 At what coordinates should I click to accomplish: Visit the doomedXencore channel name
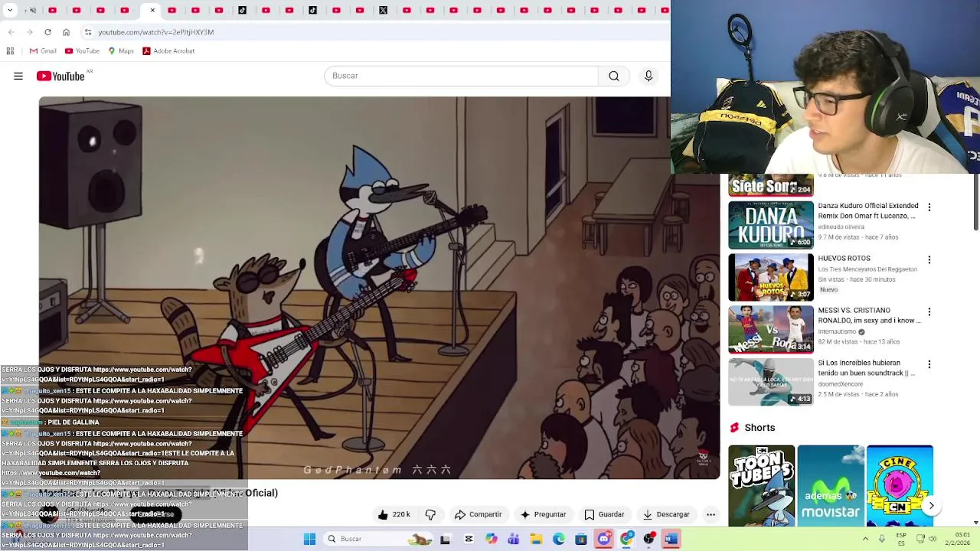pos(840,384)
